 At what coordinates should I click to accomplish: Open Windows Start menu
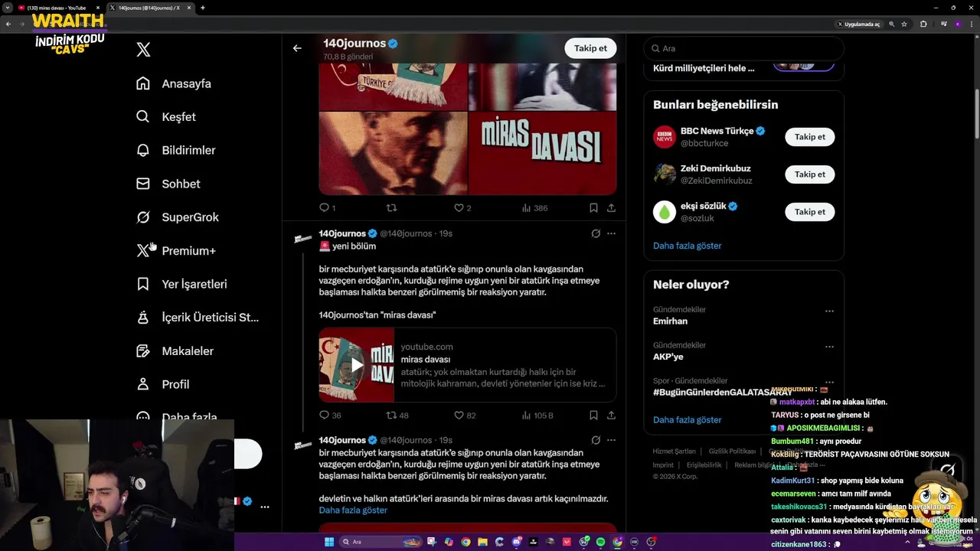(329, 542)
